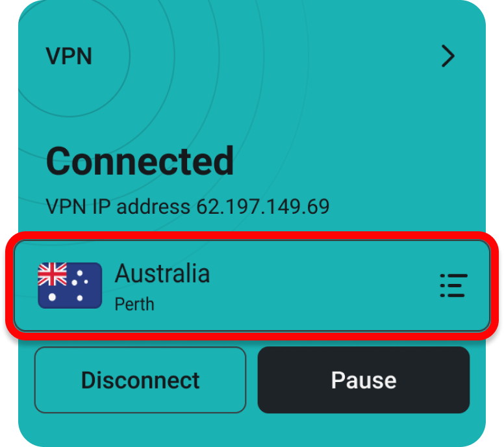Click the right chevron arrow beside VPN

click(x=447, y=56)
